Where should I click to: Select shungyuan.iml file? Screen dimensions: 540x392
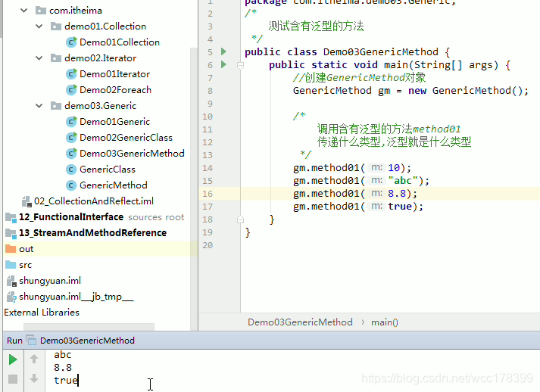pyautogui.click(x=50, y=281)
